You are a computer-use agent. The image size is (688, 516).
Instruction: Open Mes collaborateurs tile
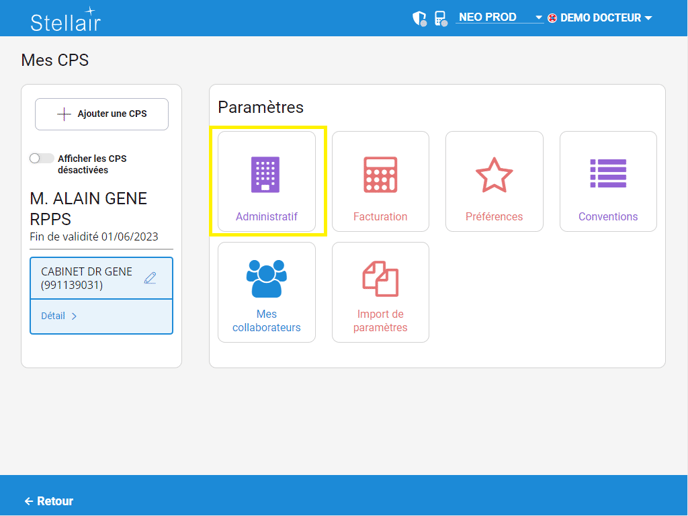click(266, 292)
